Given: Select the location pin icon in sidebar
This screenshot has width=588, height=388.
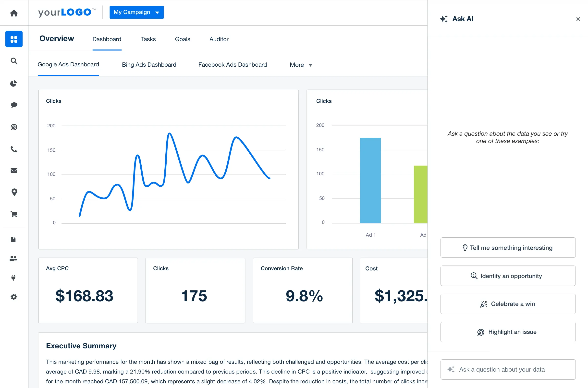Looking at the screenshot, I should pyautogui.click(x=13, y=192).
